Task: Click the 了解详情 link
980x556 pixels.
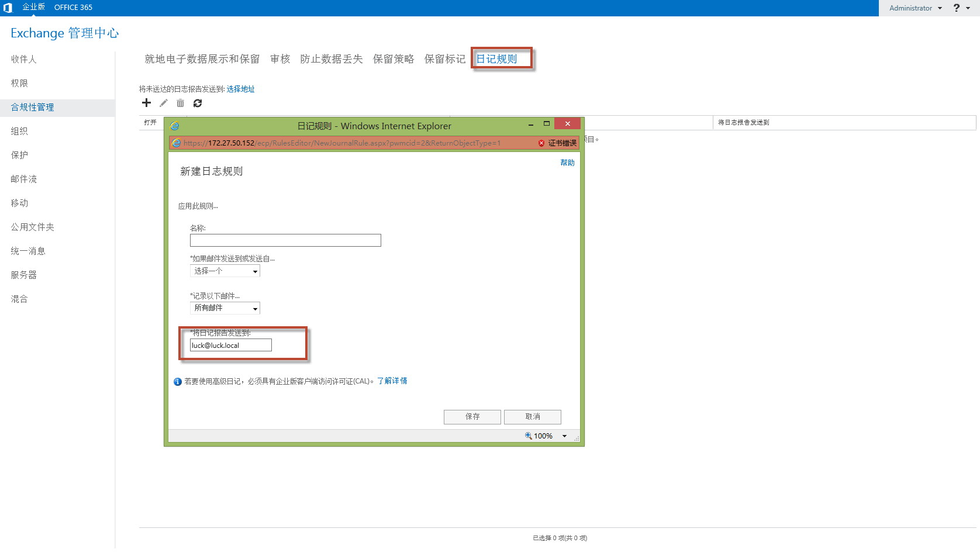Action: [392, 381]
